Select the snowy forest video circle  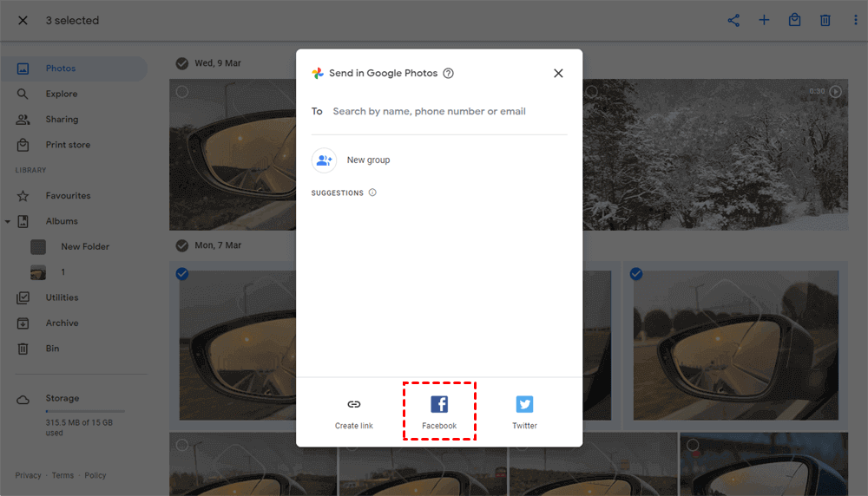pyautogui.click(x=592, y=92)
